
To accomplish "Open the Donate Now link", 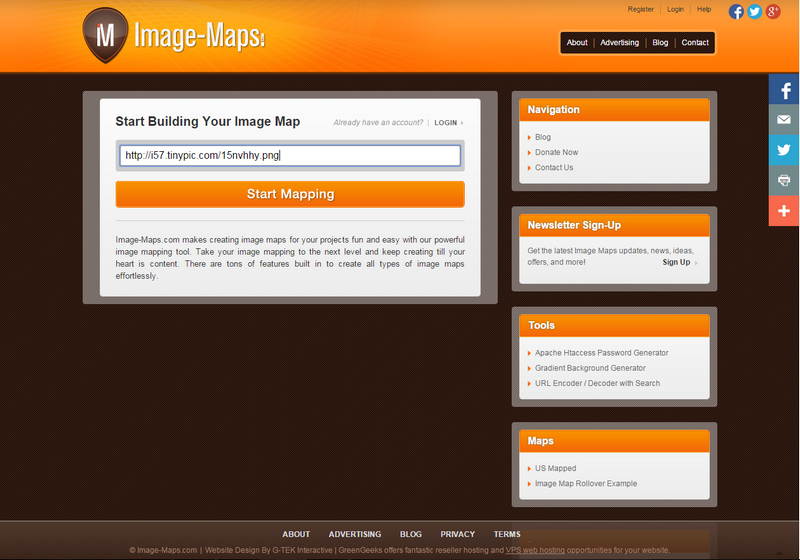I will pos(557,152).
